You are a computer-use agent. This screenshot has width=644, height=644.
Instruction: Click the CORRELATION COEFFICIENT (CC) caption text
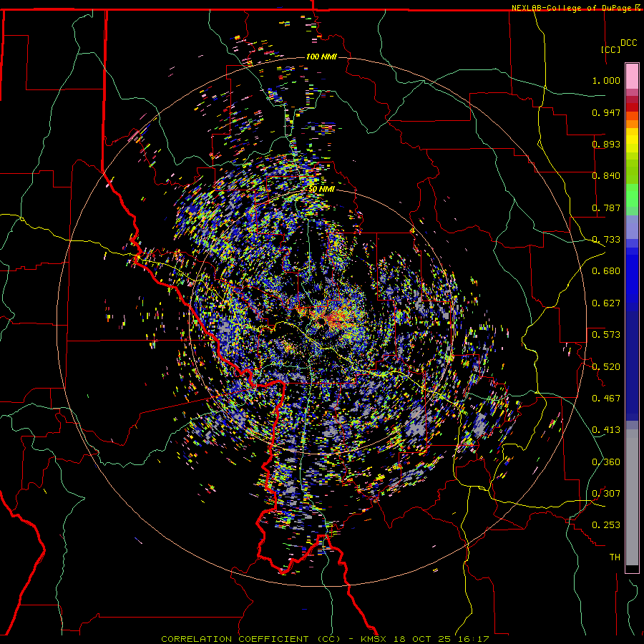point(250,639)
